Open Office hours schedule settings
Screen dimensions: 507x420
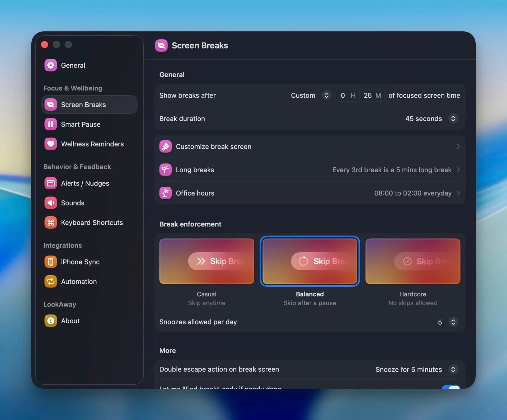click(x=458, y=193)
